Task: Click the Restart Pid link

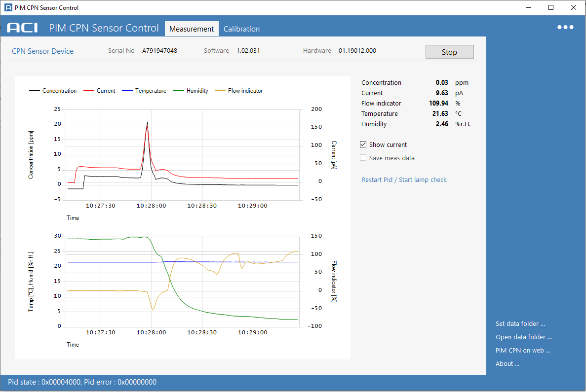Action: click(377, 180)
